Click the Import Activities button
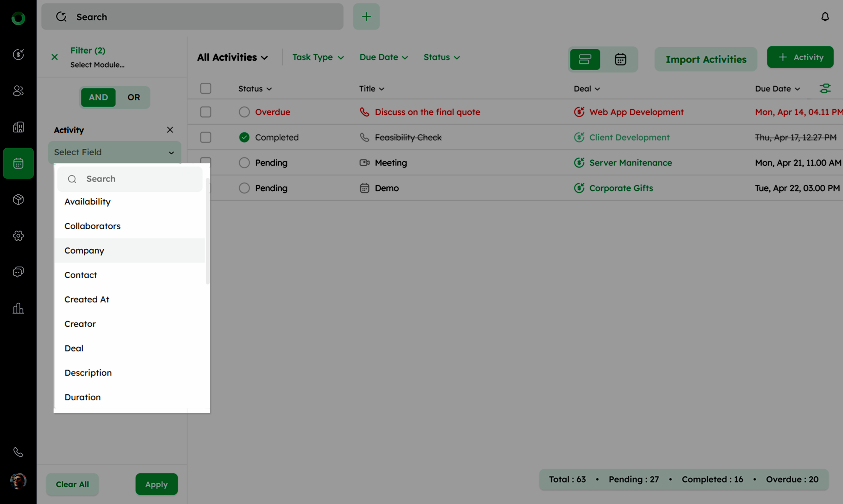 705,59
